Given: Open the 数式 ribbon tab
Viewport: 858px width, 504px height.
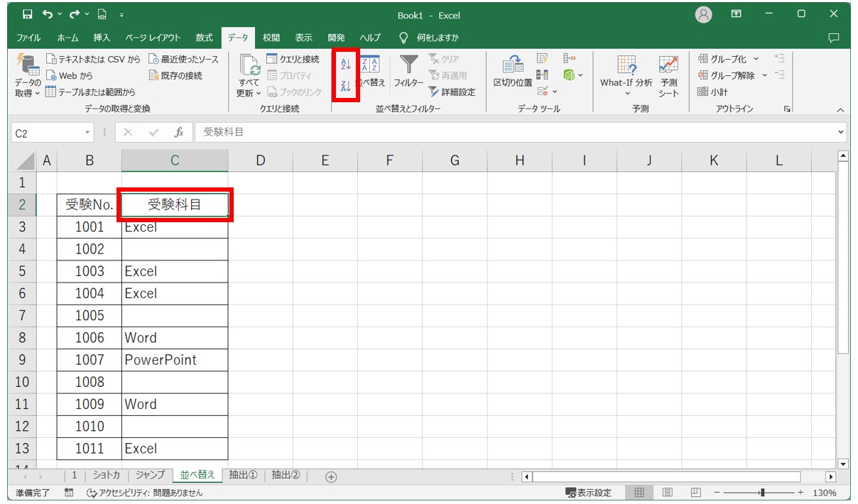Looking at the screenshot, I should click(204, 38).
